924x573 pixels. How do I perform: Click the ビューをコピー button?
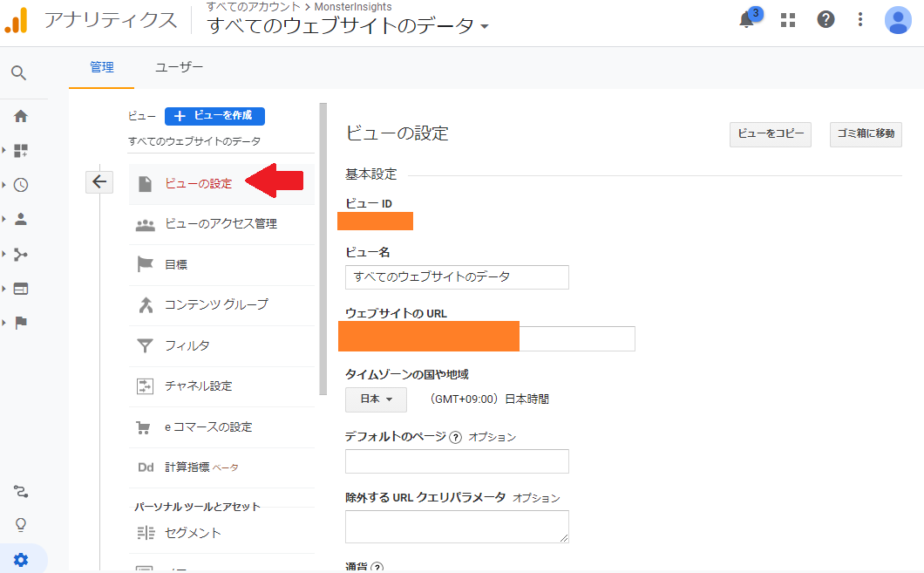(770, 134)
